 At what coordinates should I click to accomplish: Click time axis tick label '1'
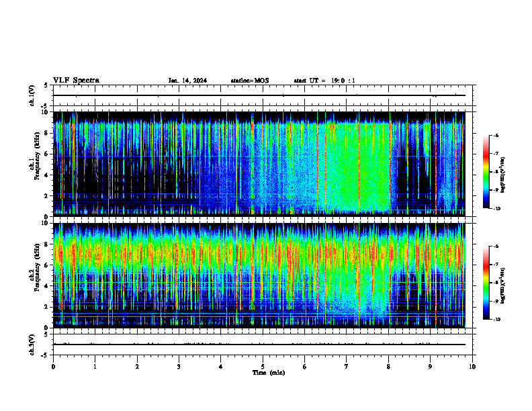coord(95,367)
